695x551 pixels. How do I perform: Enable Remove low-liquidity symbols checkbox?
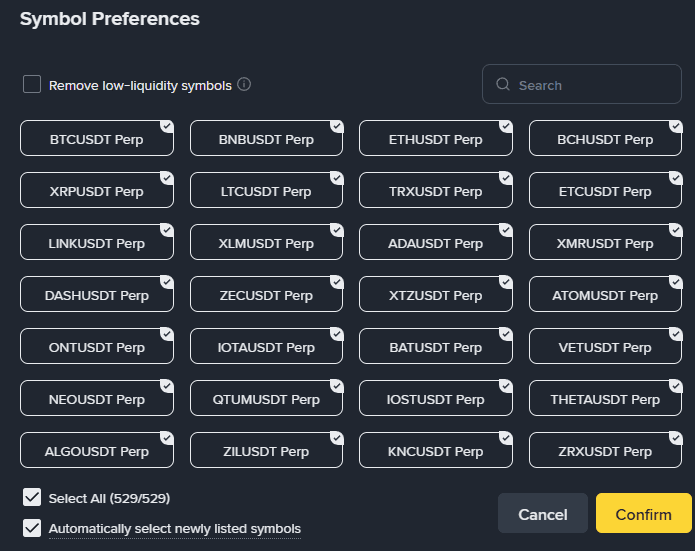point(32,85)
